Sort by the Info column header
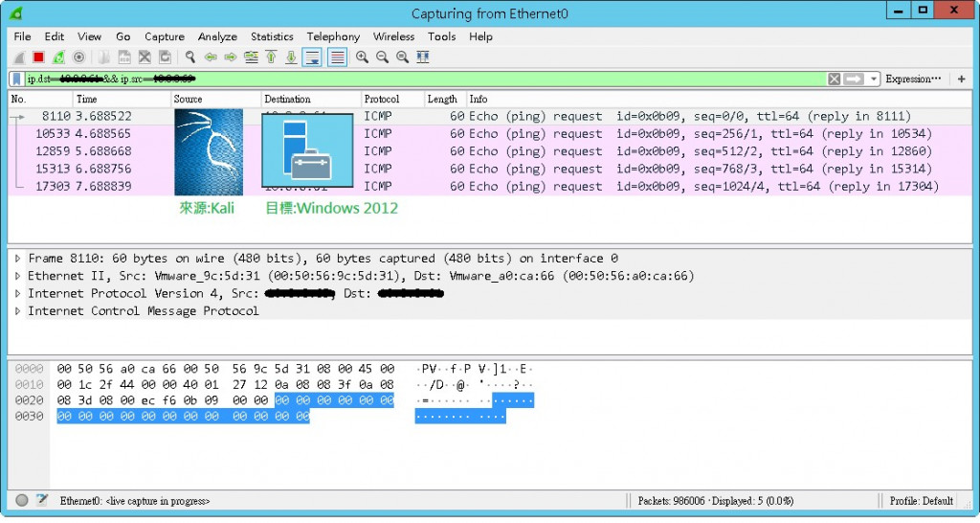This screenshot has width=980, height=523. pyautogui.click(x=719, y=99)
